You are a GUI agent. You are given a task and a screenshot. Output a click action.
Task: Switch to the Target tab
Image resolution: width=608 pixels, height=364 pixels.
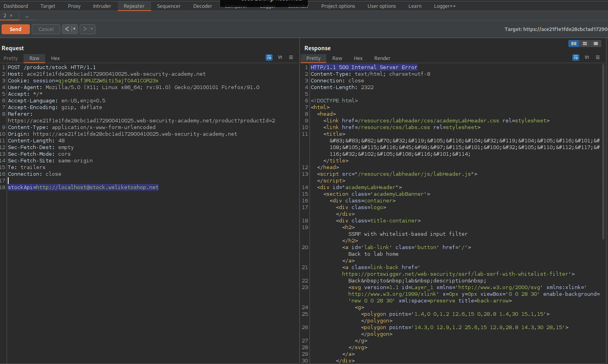click(48, 6)
